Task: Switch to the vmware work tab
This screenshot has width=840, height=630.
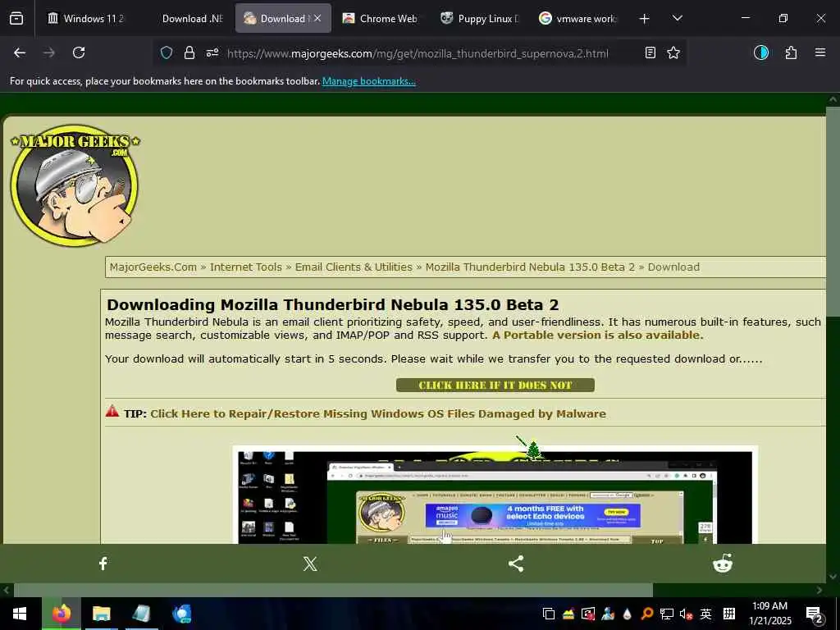Action: click(578, 19)
